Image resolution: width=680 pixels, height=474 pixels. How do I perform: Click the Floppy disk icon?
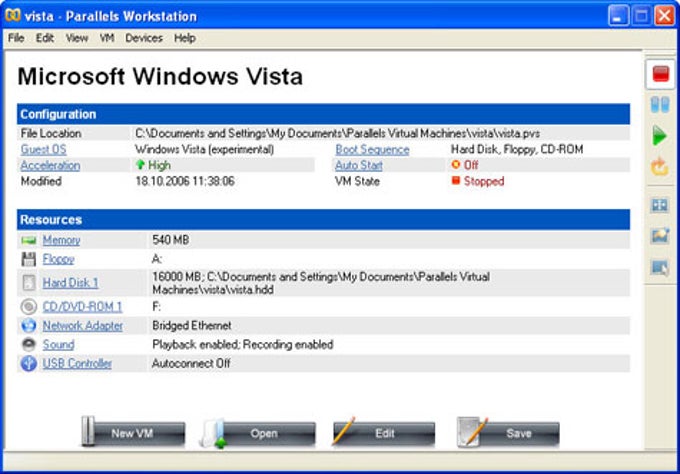click(29, 259)
